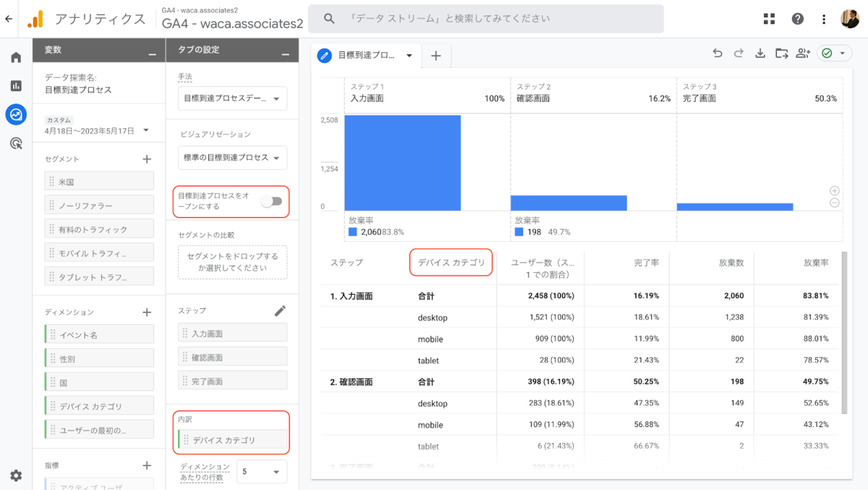The image size is (868, 490).
Task: Click the 完了画面 step chip
Action: [232, 380]
